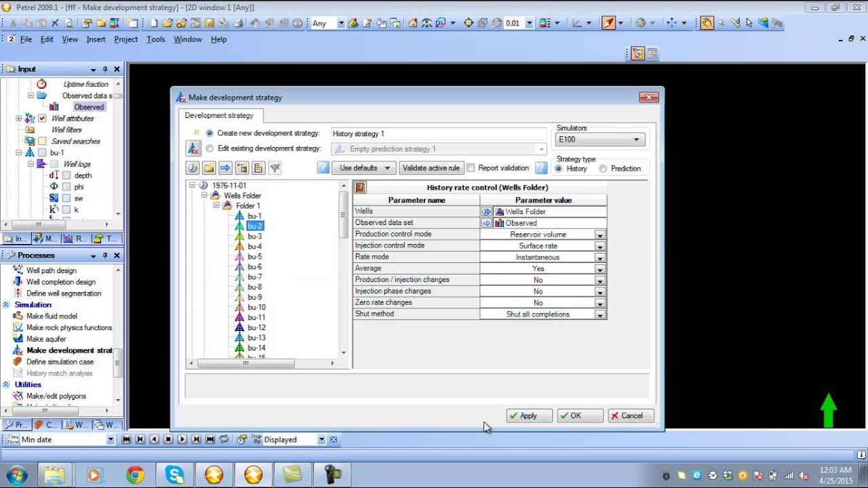This screenshot has height=488, width=868.
Task: Toggle phi log checkbox
Action: tap(66, 187)
